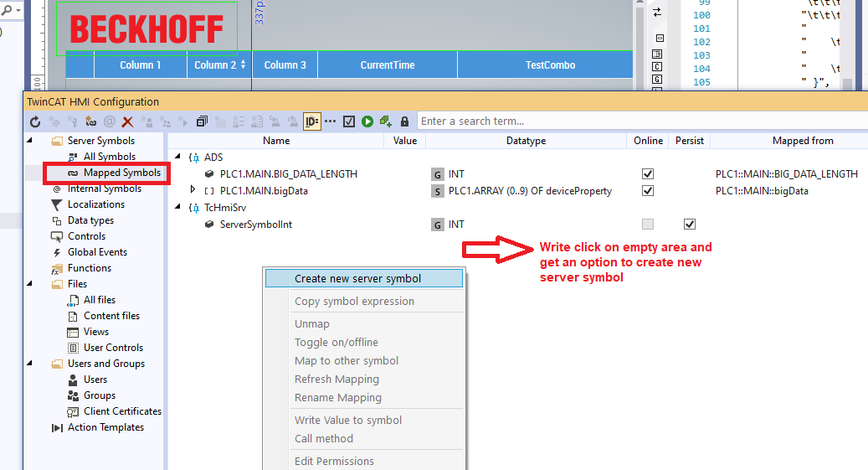Viewport: 868px width, 470px height.
Task: Click the green play icon in toolbar
Action: [367, 121]
